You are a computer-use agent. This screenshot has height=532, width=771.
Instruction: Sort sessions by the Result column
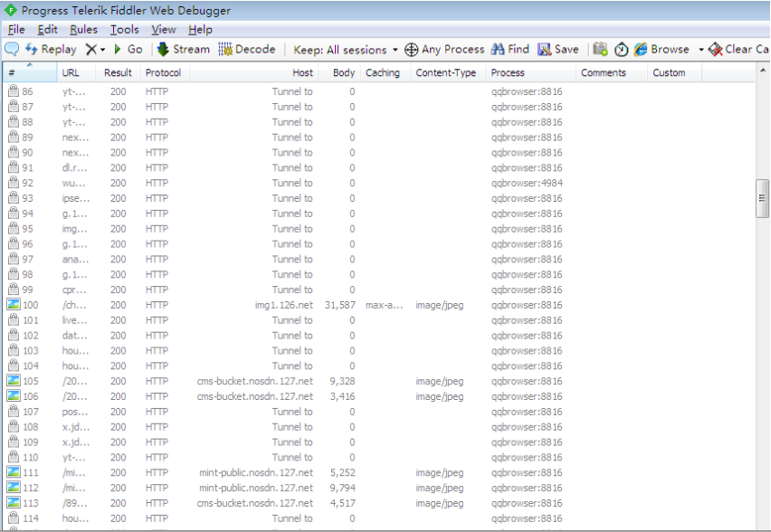click(118, 72)
